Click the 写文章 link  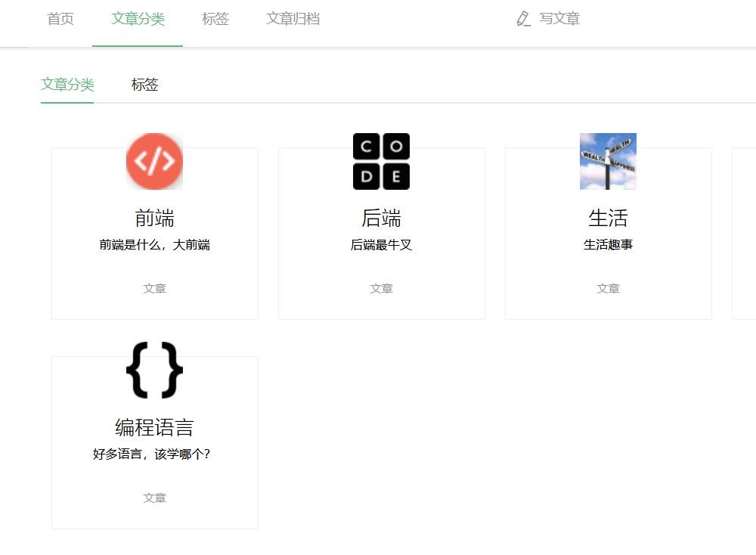point(559,19)
